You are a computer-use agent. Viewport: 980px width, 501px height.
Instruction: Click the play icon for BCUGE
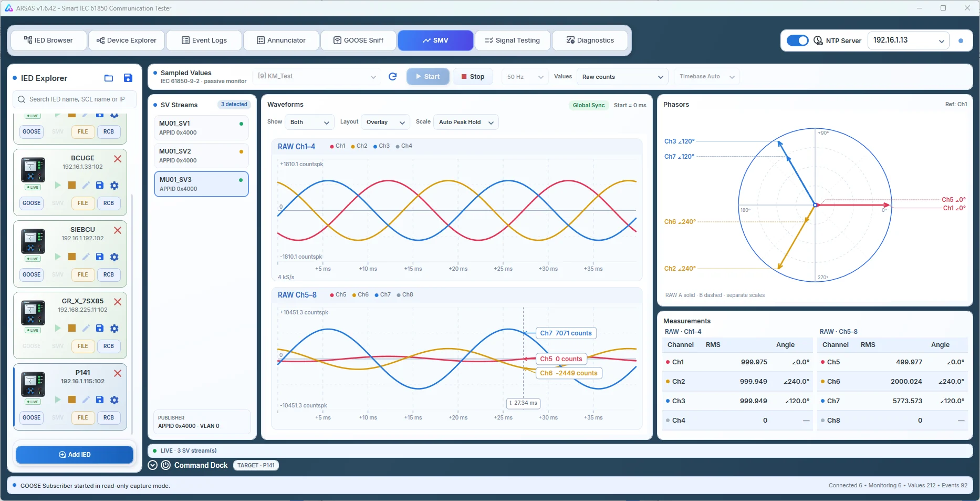(x=58, y=185)
